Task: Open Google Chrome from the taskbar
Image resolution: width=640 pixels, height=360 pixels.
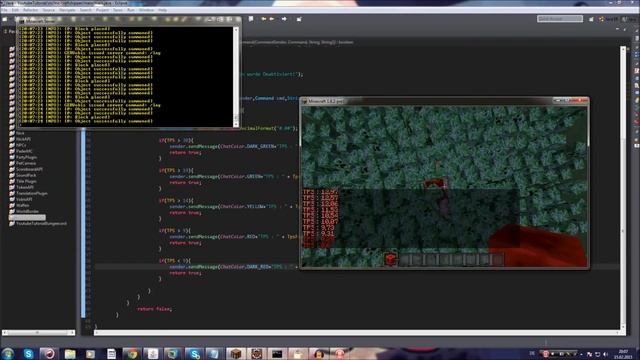Action: point(131,354)
